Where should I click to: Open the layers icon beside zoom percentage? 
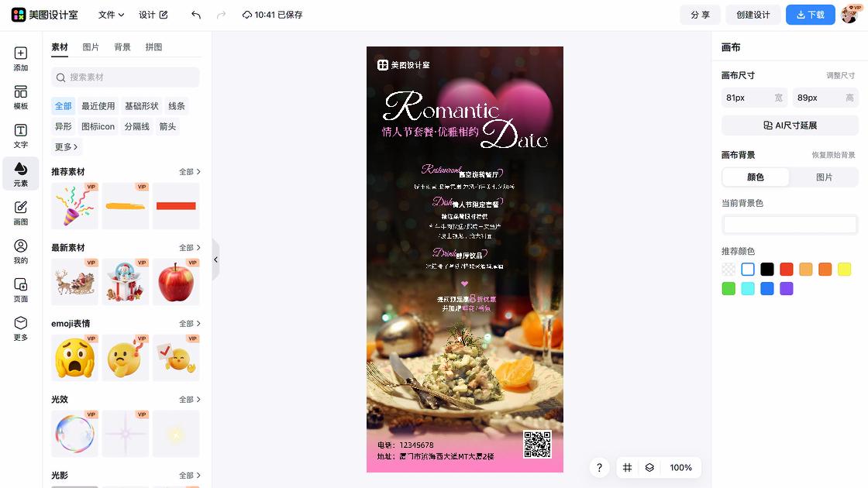click(649, 468)
